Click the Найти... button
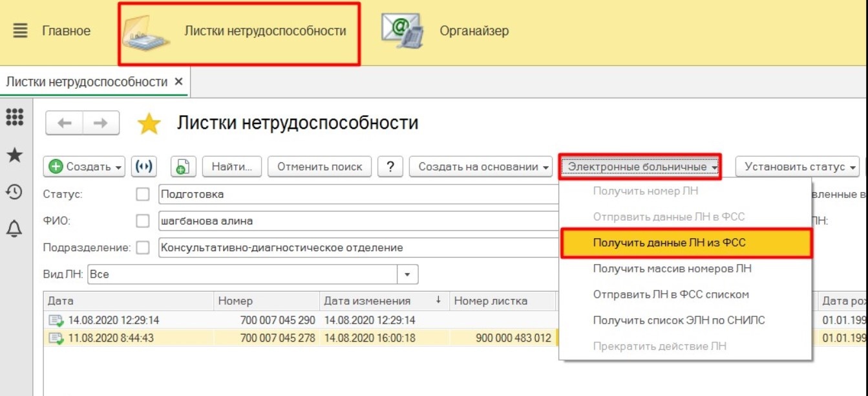868x396 pixels. [231, 167]
